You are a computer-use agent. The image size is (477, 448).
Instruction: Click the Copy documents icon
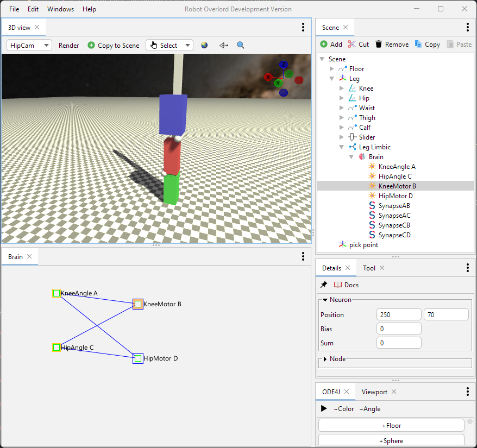click(x=418, y=45)
